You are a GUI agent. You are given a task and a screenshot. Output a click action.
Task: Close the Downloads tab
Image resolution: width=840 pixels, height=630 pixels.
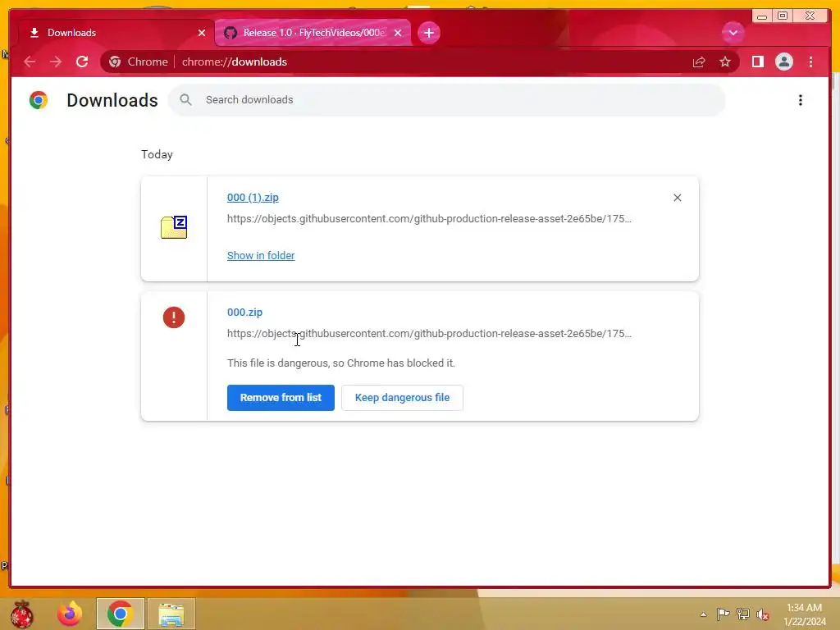coord(202,33)
